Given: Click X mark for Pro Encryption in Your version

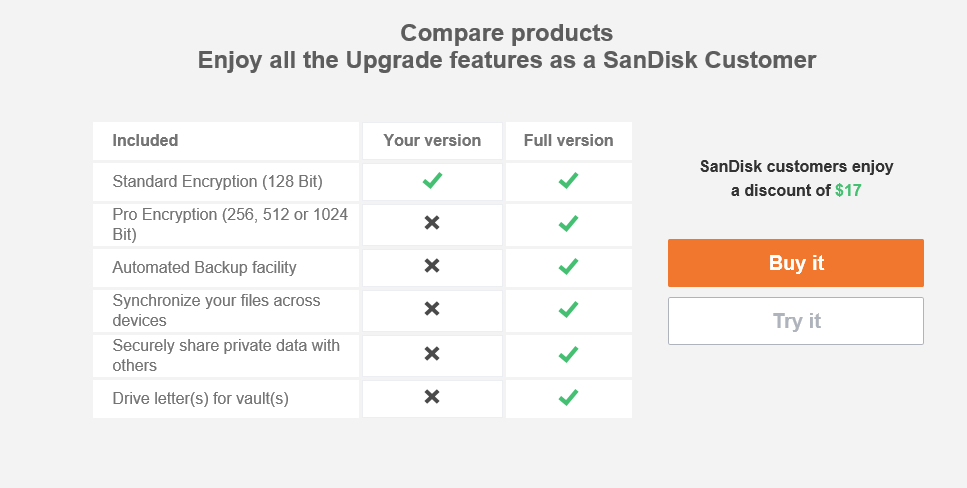Looking at the screenshot, I should tap(432, 223).
